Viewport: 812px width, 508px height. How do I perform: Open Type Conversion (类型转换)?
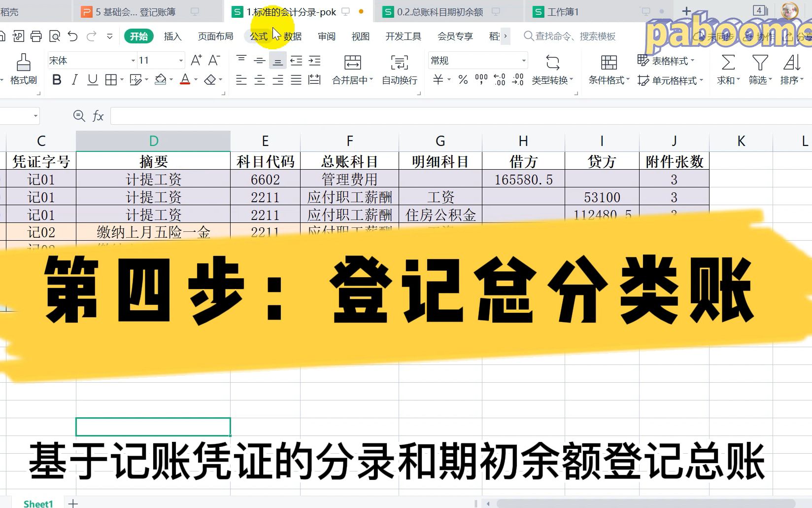pos(552,70)
